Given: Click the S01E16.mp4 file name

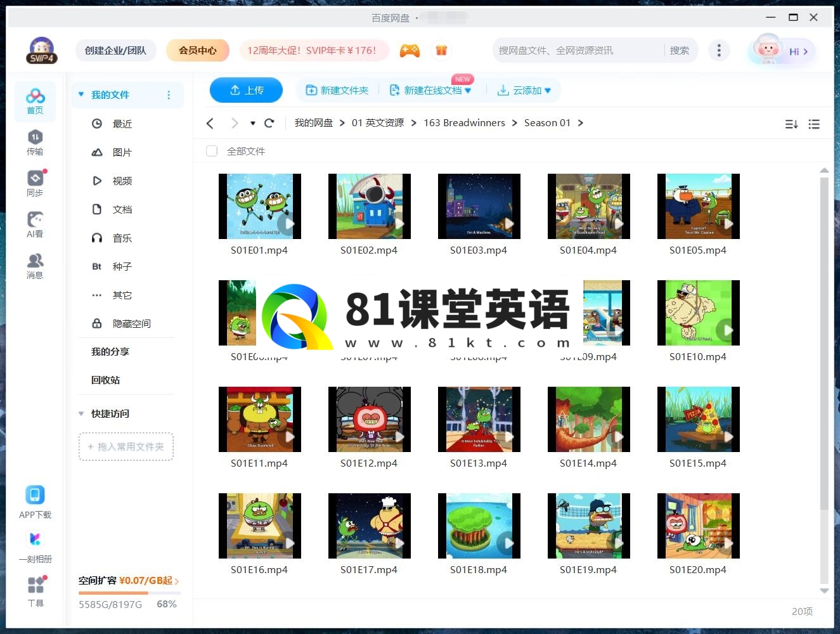Looking at the screenshot, I should 259,570.
